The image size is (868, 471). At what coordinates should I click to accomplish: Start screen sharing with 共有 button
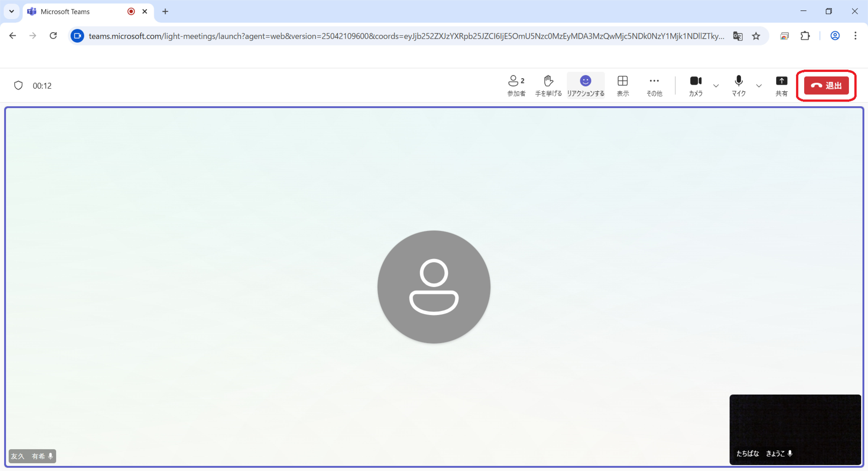[x=781, y=85]
